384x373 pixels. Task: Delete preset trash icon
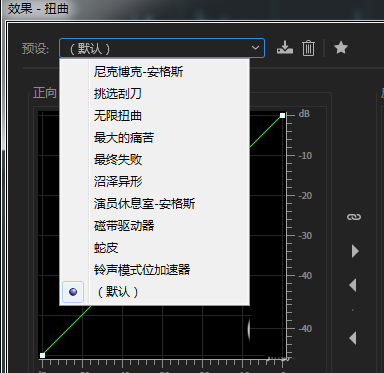pos(308,48)
